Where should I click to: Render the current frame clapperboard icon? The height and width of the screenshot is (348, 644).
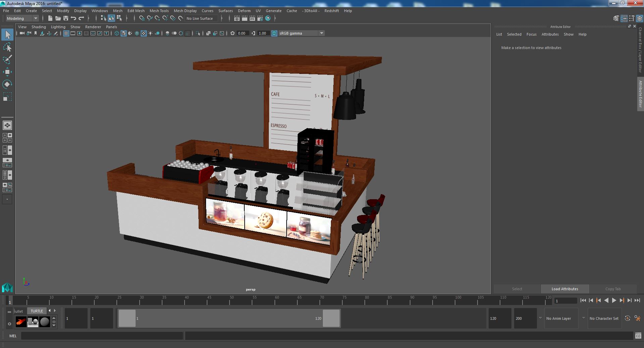pos(245,18)
